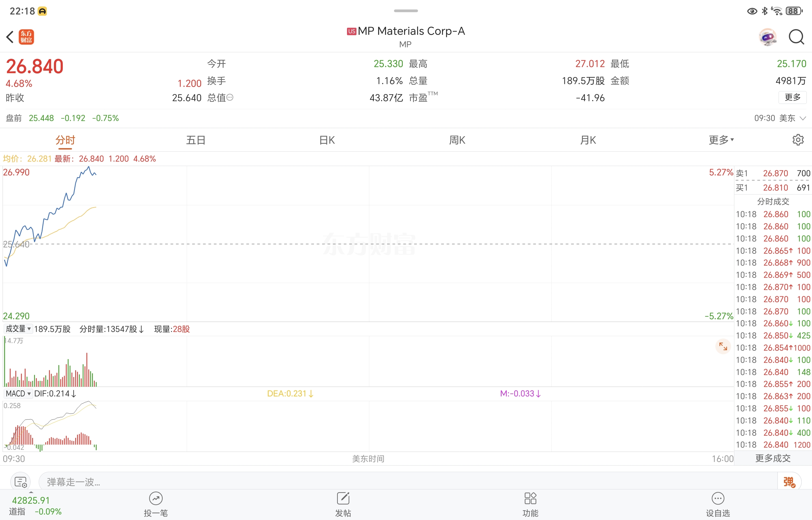Open the Eastmoney logo home icon

26,37
